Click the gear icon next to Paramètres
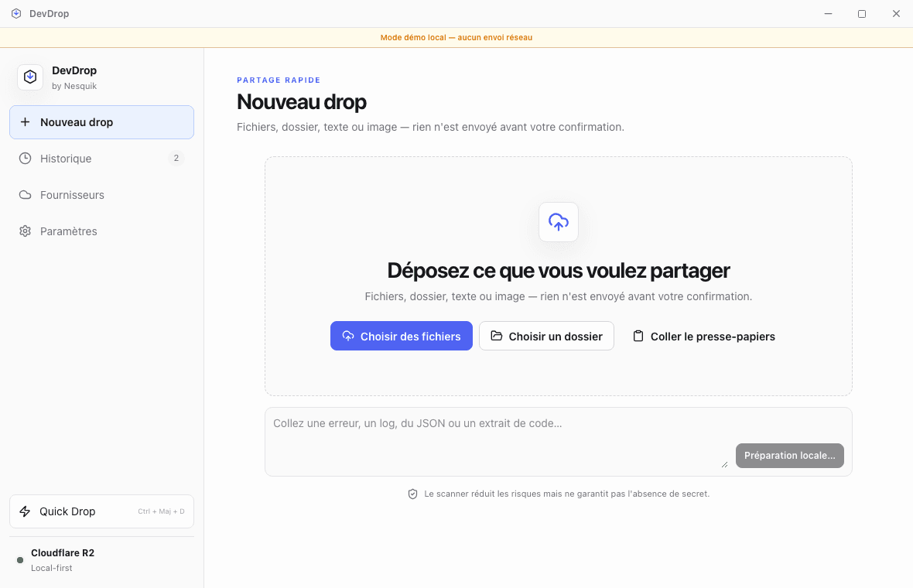 [25, 231]
